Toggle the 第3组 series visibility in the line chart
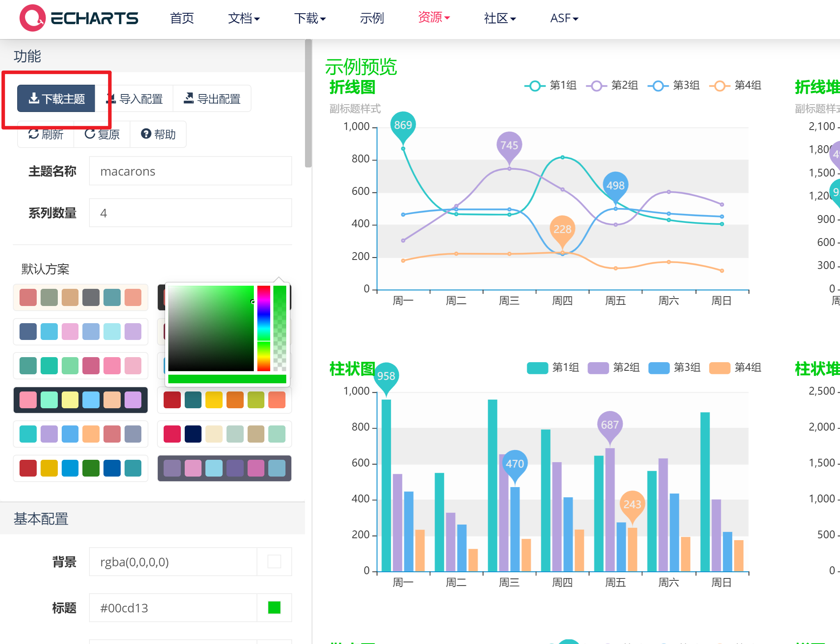 tap(658, 85)
